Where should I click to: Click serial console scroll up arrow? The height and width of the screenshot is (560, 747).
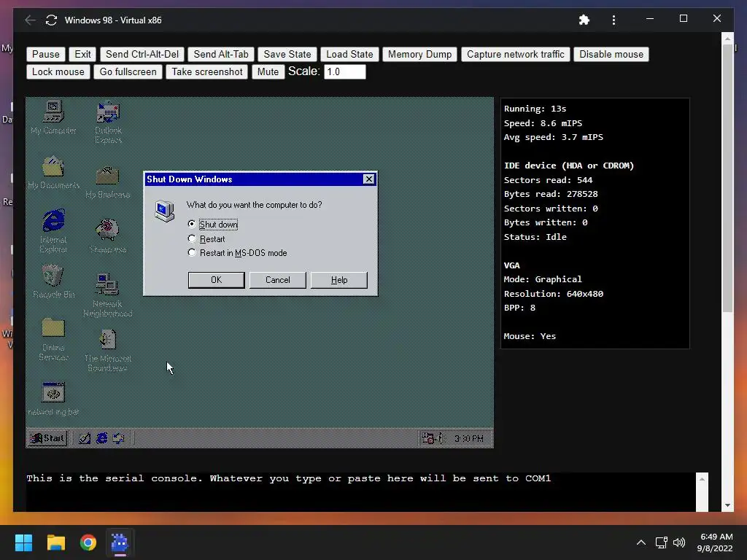point(702,479)
